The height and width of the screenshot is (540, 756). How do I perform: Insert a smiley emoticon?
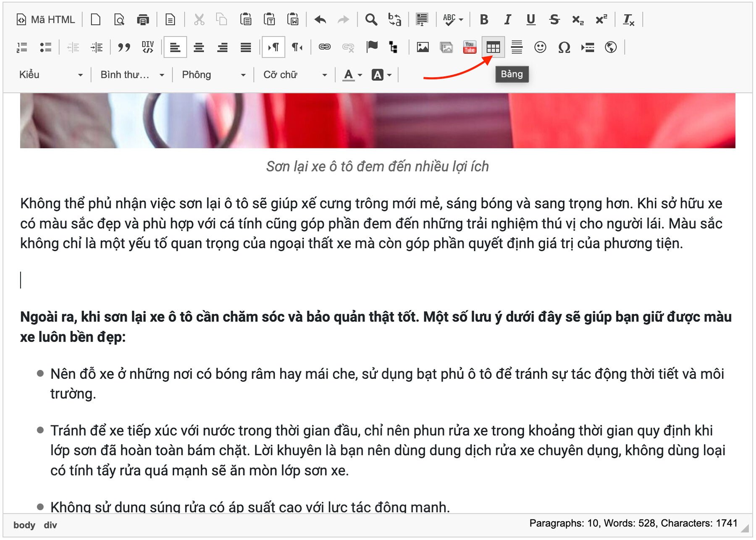coord(540,47)
